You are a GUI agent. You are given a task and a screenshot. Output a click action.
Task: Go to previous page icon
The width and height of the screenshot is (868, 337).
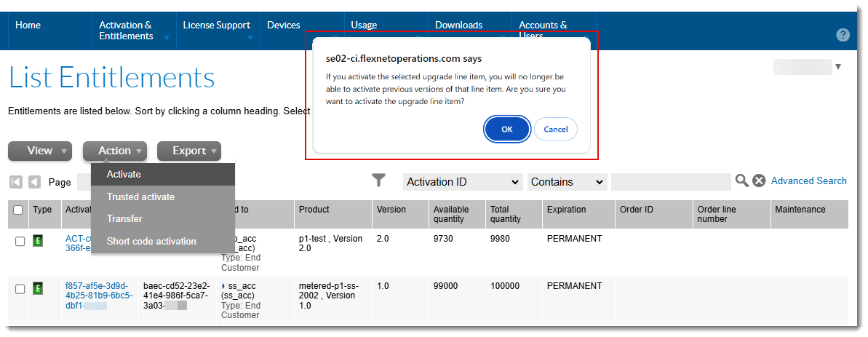click(34, 182)
